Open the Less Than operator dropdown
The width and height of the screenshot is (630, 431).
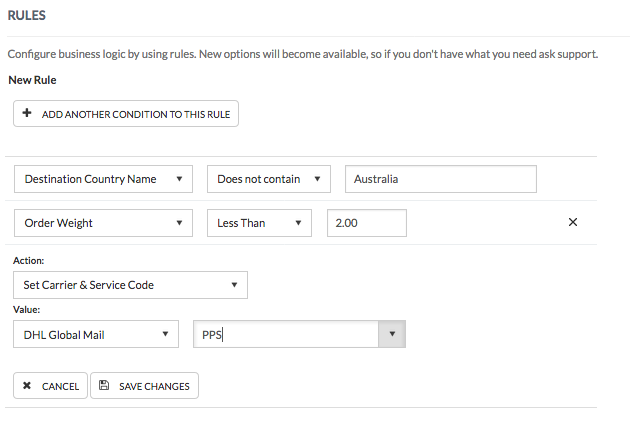click(259, 223)
